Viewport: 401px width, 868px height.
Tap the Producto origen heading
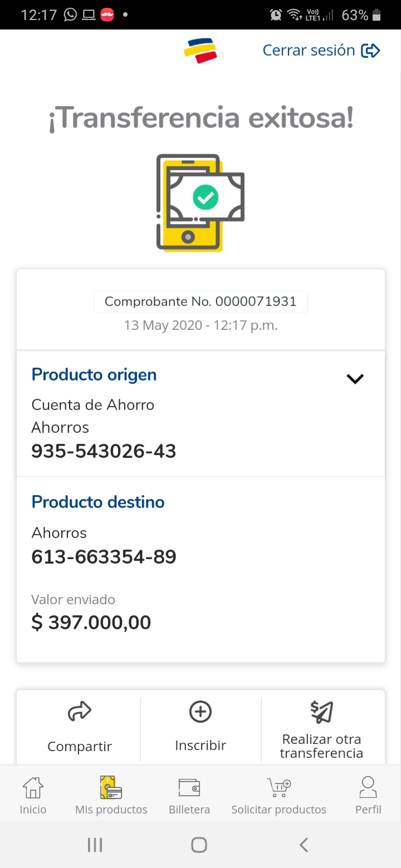[94, 375]
